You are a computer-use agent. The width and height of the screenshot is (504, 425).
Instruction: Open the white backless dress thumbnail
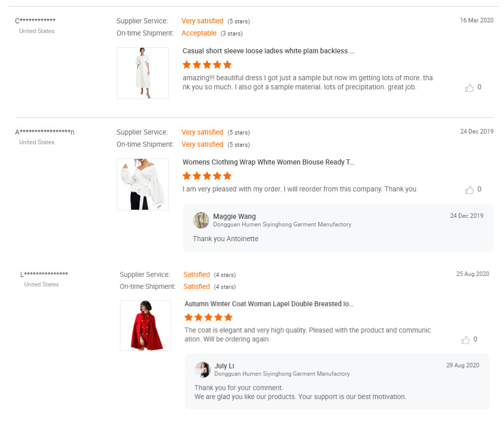(143, 73)
